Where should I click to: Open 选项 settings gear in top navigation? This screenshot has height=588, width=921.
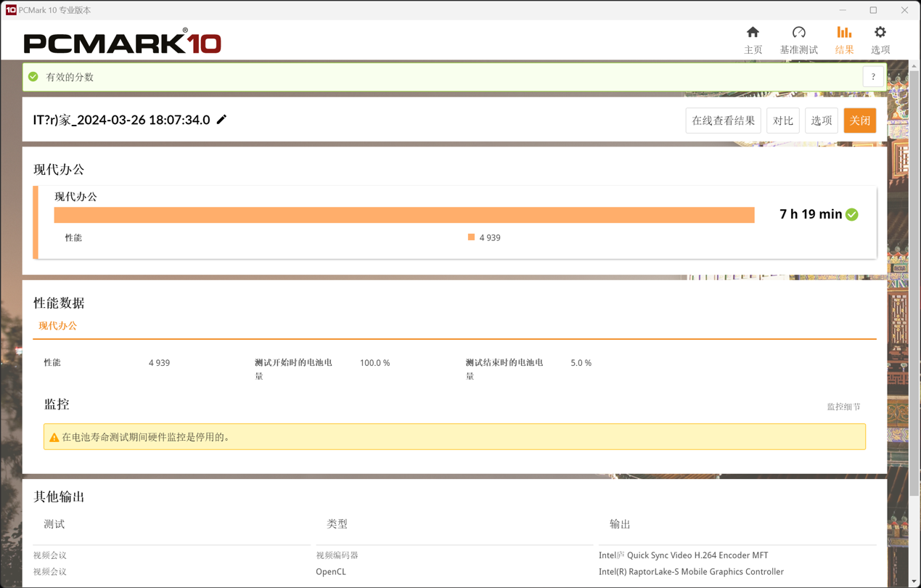[x=880, y=33]
